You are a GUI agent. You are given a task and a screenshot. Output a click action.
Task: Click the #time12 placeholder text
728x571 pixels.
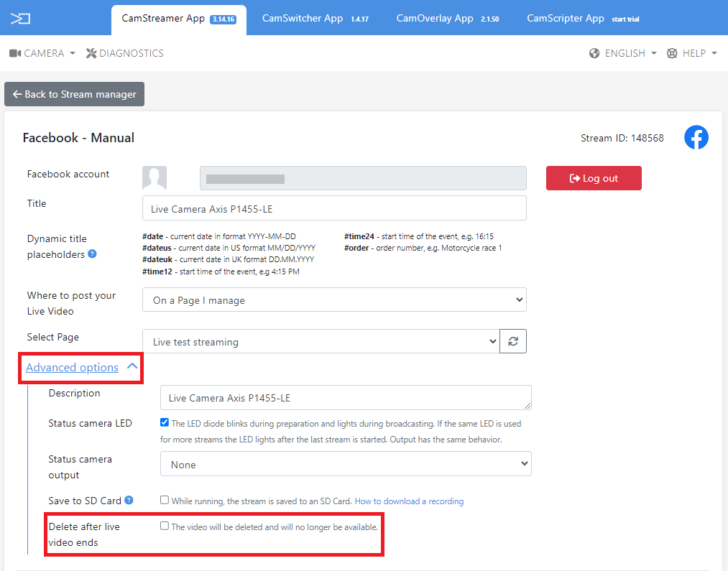(157, 271)
